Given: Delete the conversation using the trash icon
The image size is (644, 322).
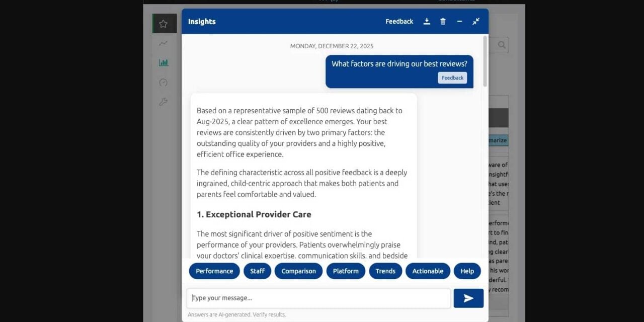Looking at the screenshot, I should pos(443,22).
